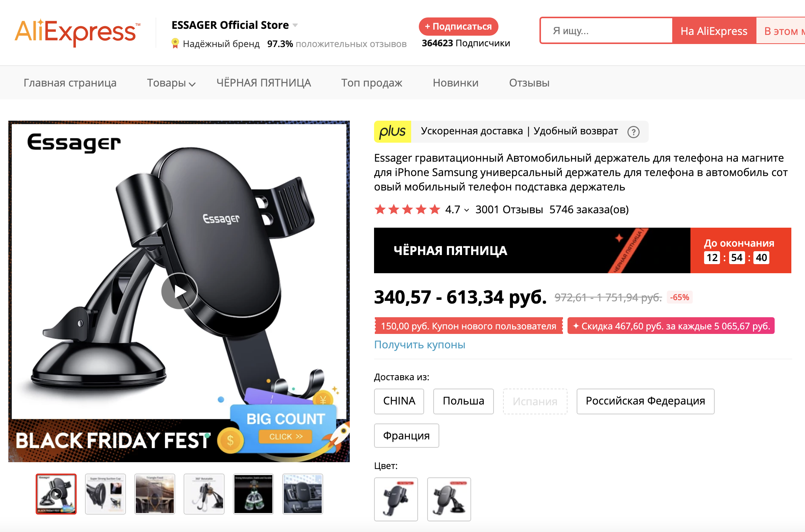This screenshot has width=805, height=532.
Task: Click the help question mark icon
Action: [633, 132]
